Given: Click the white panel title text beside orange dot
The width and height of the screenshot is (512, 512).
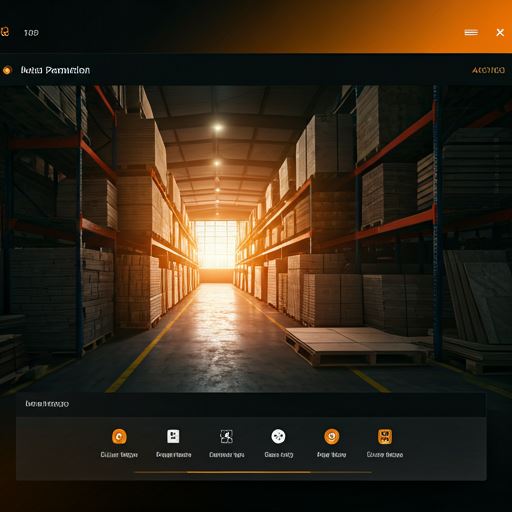Looking at the screenshot, I should pos(55,70).
